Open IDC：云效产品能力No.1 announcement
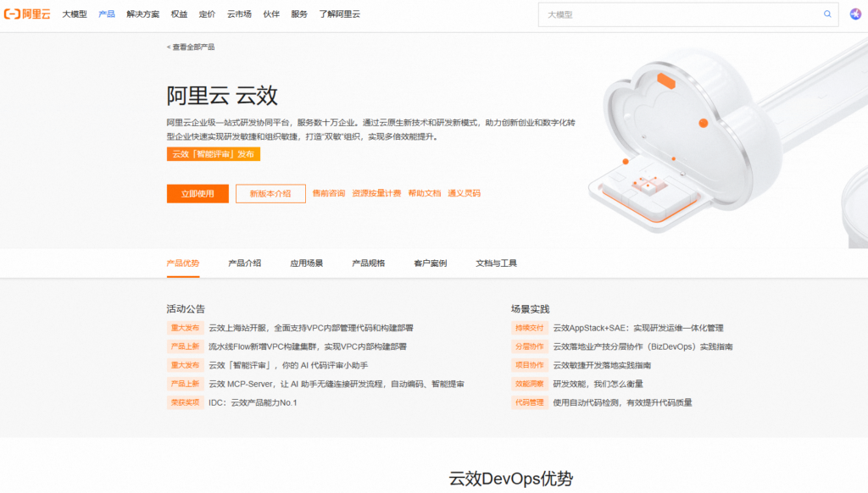868x493 pixels. point(253,403)
